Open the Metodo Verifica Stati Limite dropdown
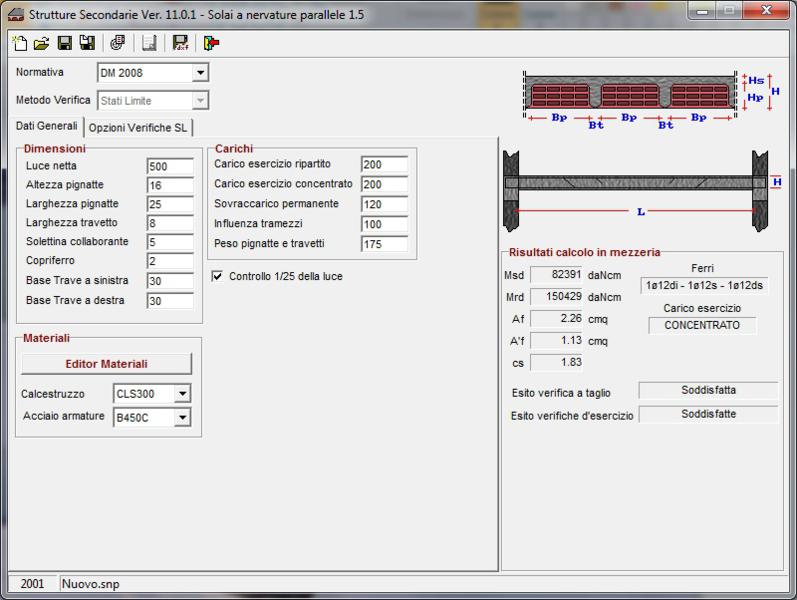The width and height of the screenshot is (797, 600). (x=200, y=101)
